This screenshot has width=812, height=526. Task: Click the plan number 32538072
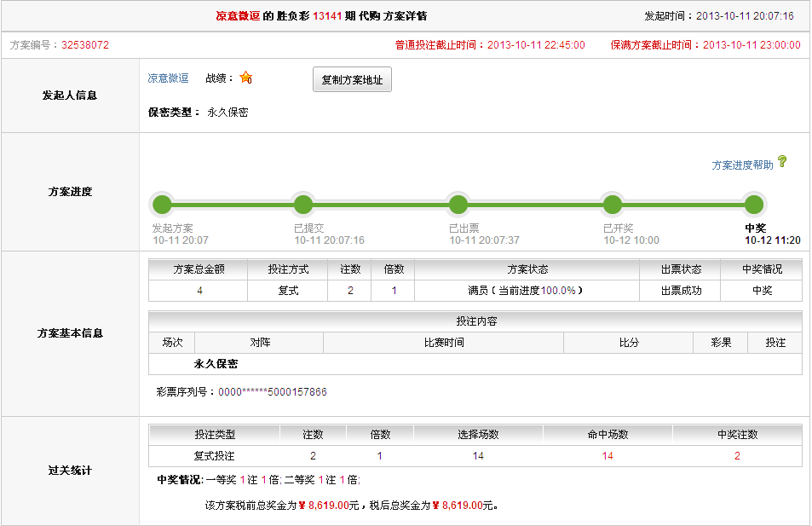(85, 45)
